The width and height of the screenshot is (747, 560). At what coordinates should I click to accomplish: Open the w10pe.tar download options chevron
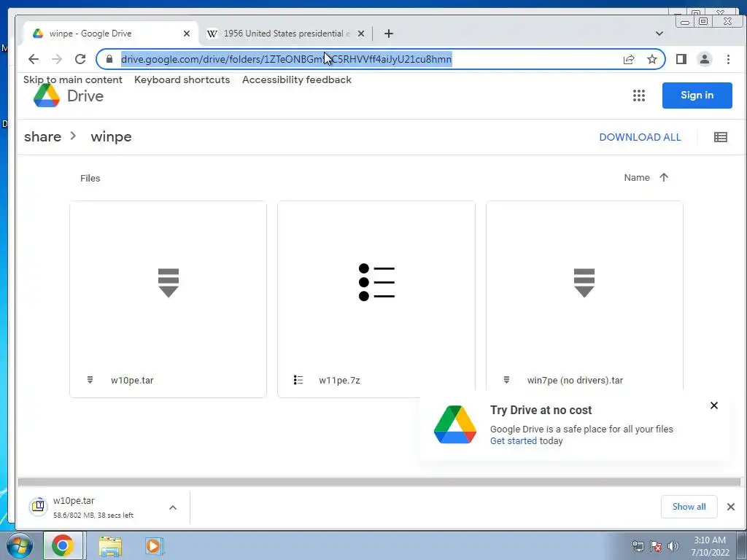point(173,507)
